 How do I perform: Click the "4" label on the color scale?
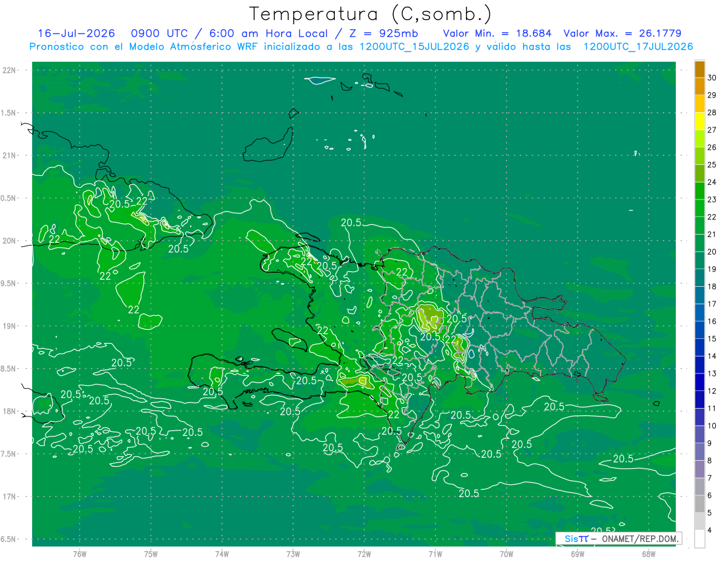click(x=710, y=530)
